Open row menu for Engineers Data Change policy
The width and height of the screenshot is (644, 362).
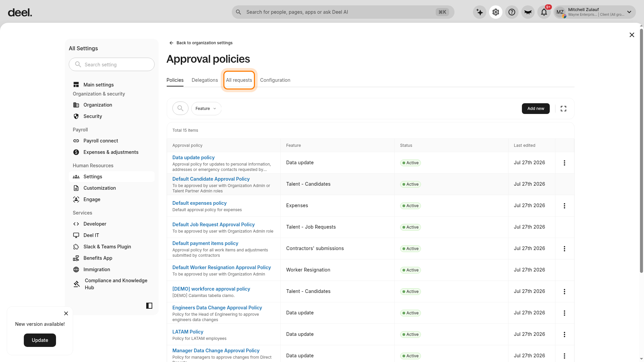point(565,313)
